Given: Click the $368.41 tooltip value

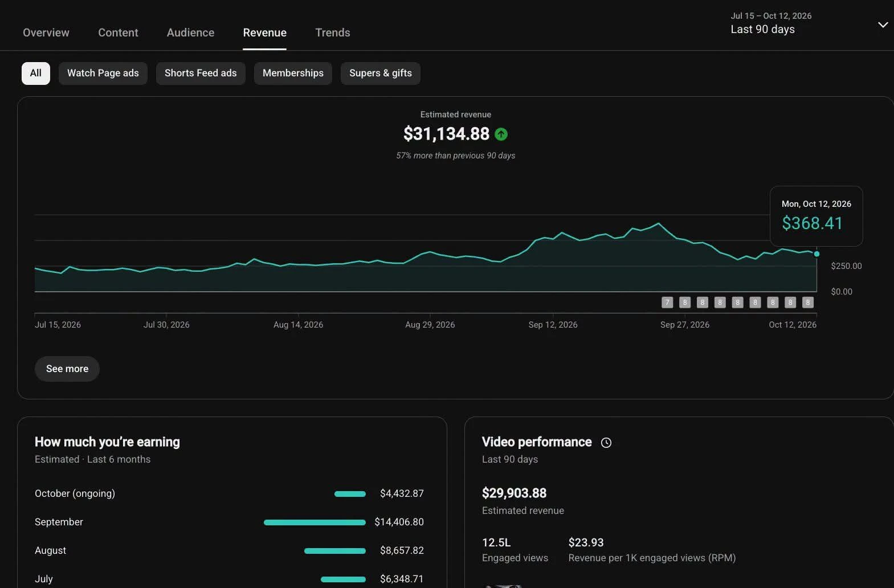Looking at the screenshot, I should [812, 223].
